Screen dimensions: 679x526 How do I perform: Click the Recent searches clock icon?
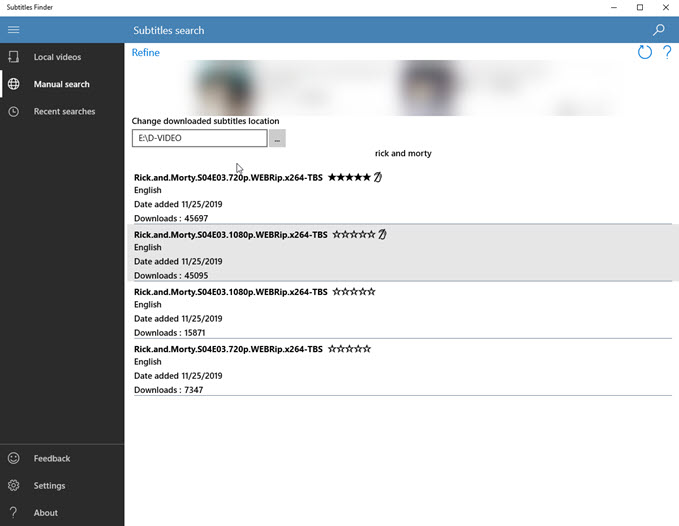(x=13, y=111)
